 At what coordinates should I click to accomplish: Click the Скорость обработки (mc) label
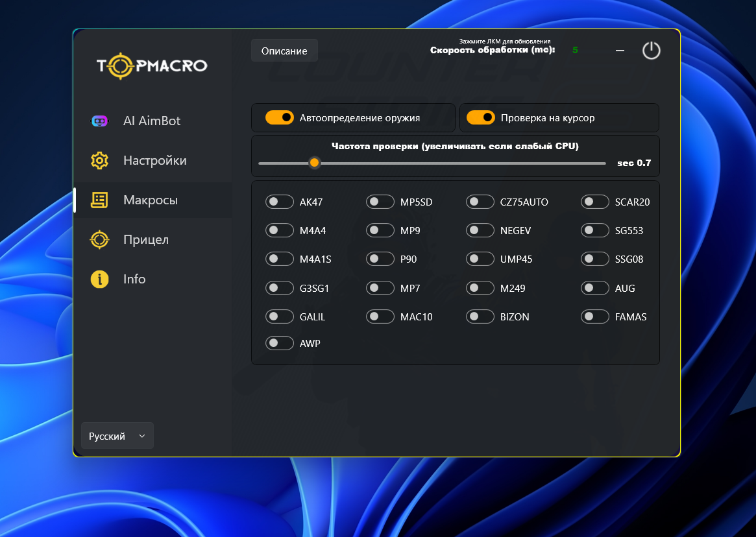pos(493,50)
